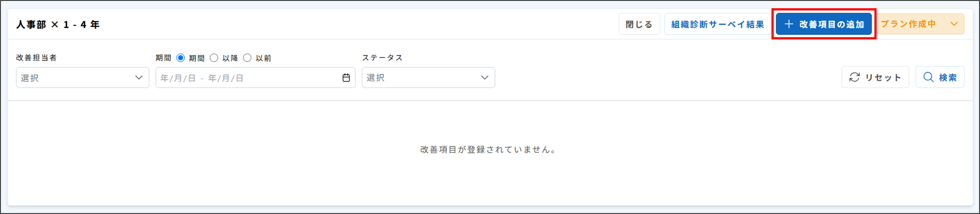Click the dropdown arrow in ステータス selector
The width and height of the screenshot is (980, 214).
coord(485,77)
